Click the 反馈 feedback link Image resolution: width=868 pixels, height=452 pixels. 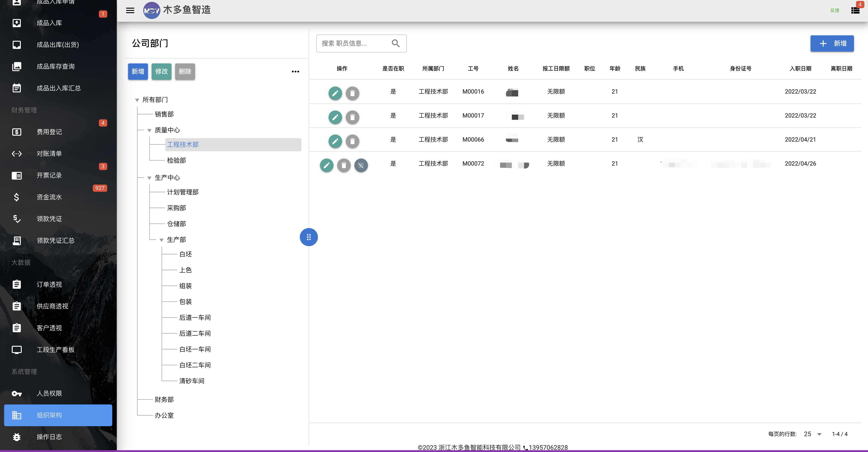tap(834, 10)
